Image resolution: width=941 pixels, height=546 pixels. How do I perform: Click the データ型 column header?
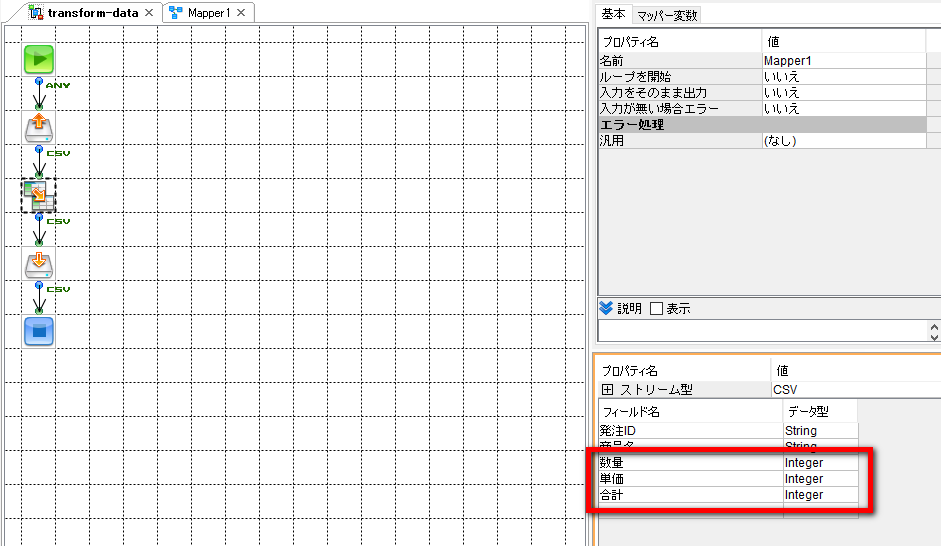(820, 412)
